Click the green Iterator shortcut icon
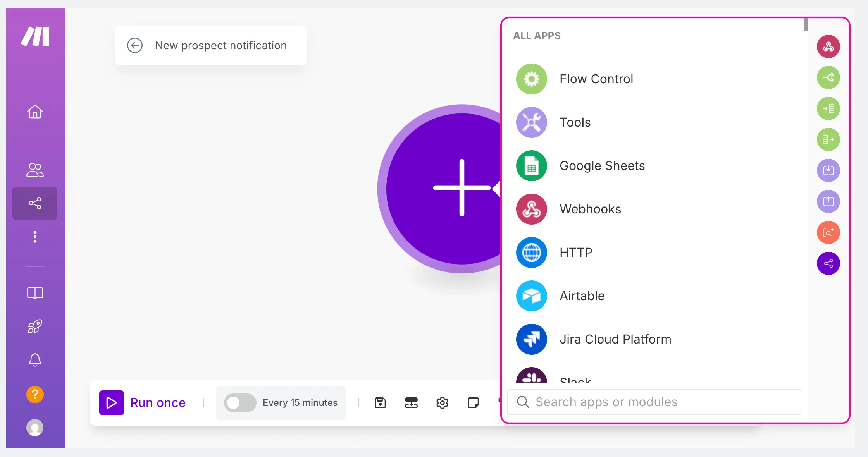Image resolution: width=868 pixels, height=457 pixels. [828, 139]
